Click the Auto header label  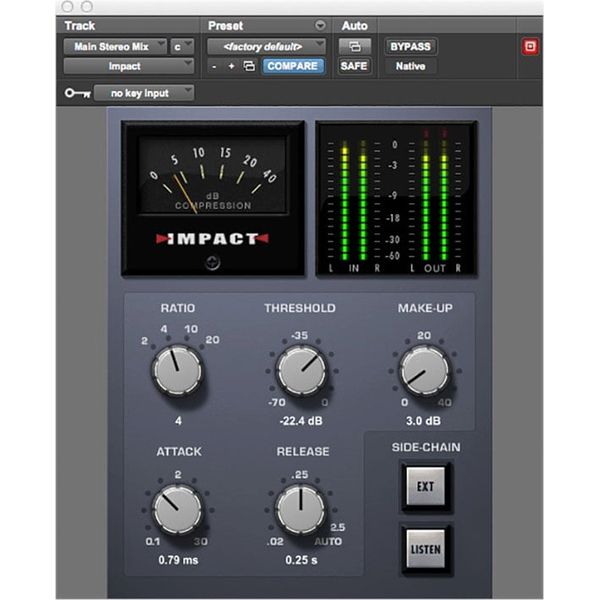(x=355, y=26)
